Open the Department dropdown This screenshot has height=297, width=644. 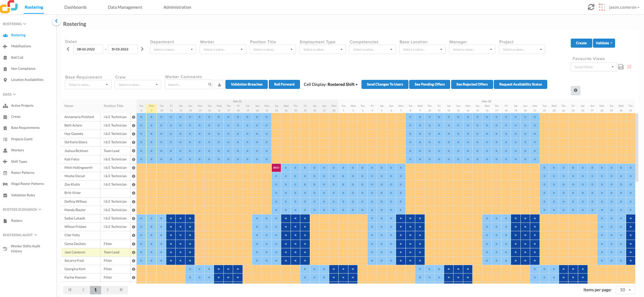coord(173,50)
